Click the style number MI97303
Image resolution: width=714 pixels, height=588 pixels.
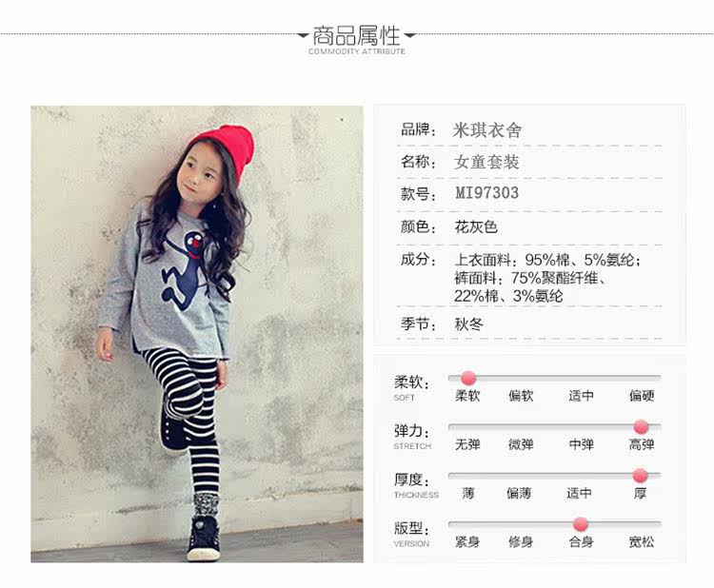point(486,193)
